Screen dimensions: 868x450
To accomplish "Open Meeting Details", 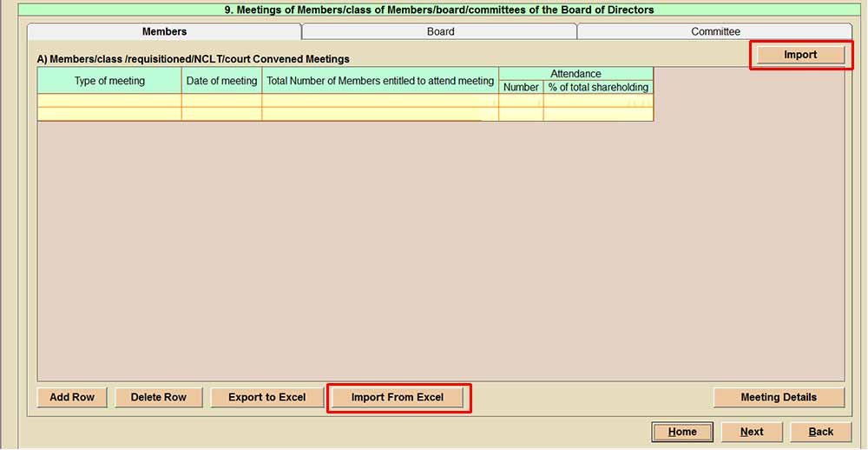I will pyautogui.click(x=778, y=397).
